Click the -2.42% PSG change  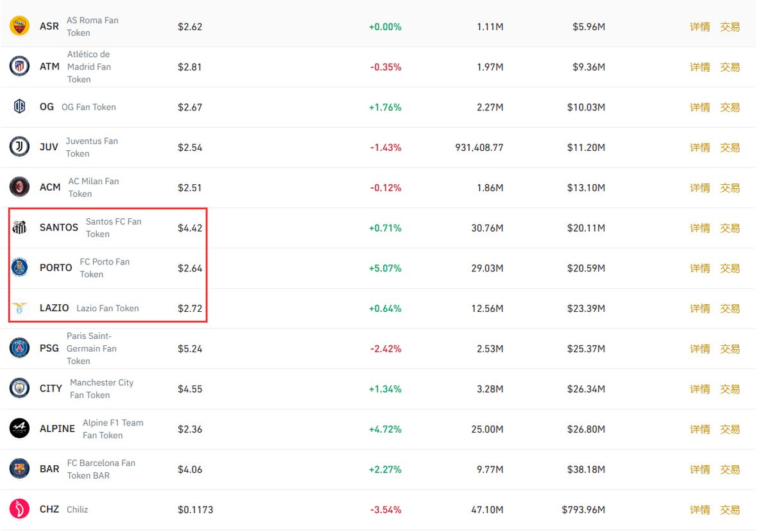[x=386, y=348]
